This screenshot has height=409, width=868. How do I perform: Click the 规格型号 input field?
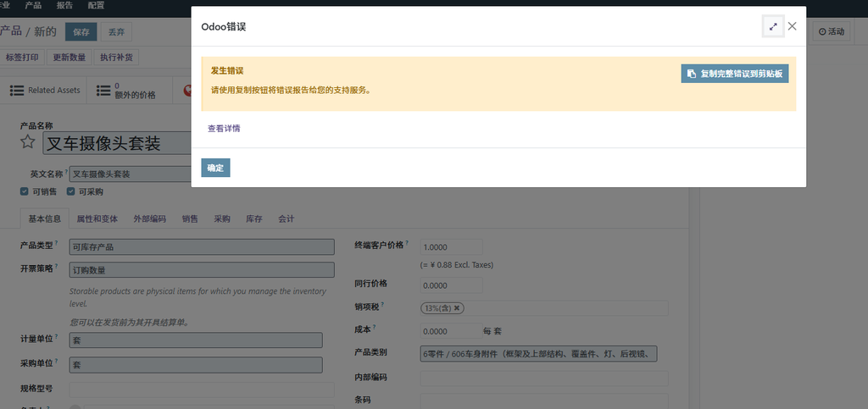(x=202, y=390)
